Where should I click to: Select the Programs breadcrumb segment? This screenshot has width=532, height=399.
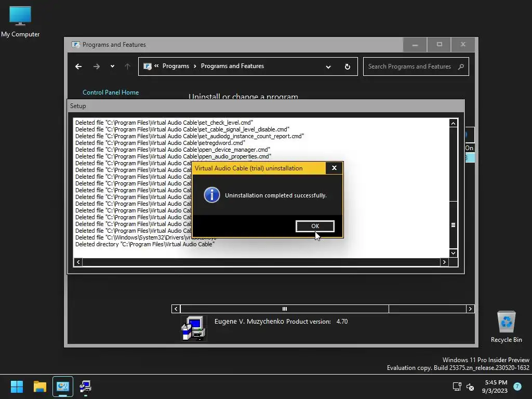click(176, 66)
